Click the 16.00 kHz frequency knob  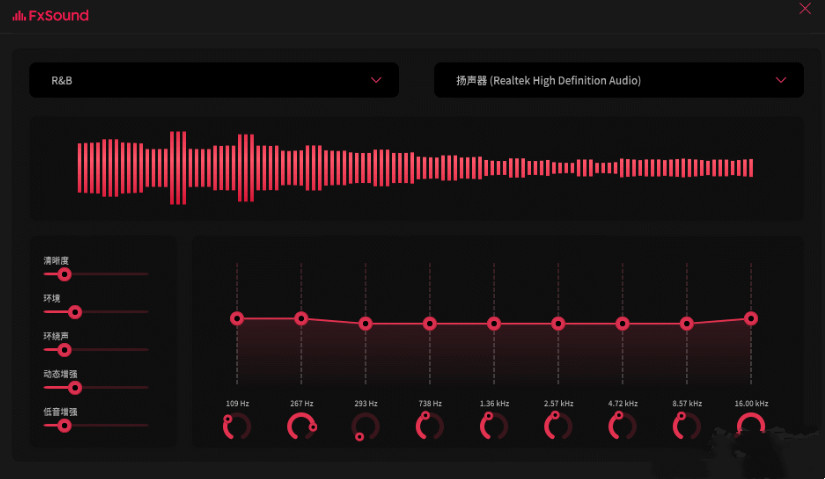tap(750, 427)
